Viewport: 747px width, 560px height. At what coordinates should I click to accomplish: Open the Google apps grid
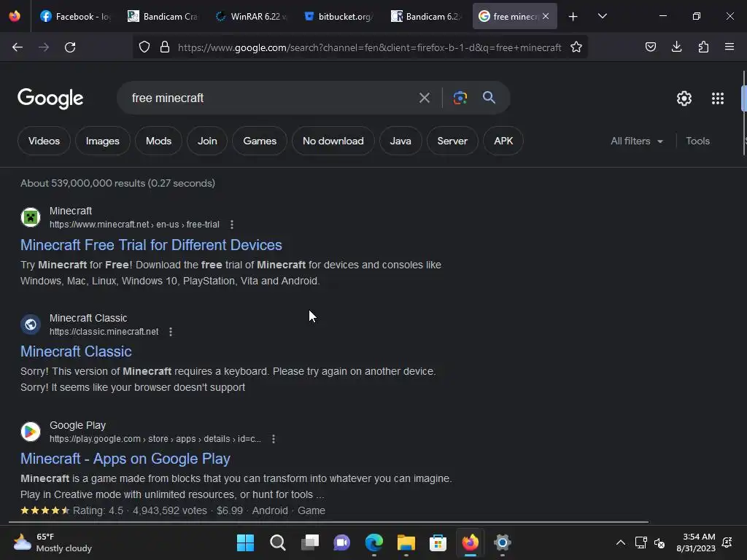(x=718, y=98)
